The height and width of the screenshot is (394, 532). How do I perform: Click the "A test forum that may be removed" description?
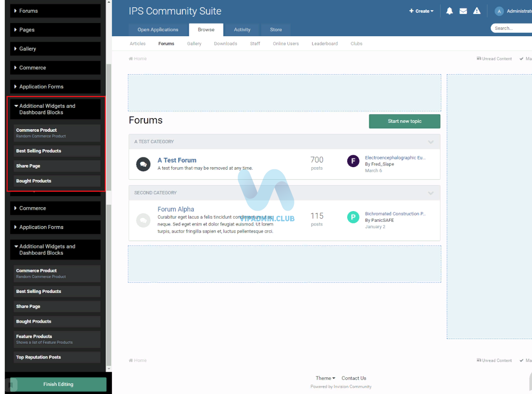pos(205,168)
